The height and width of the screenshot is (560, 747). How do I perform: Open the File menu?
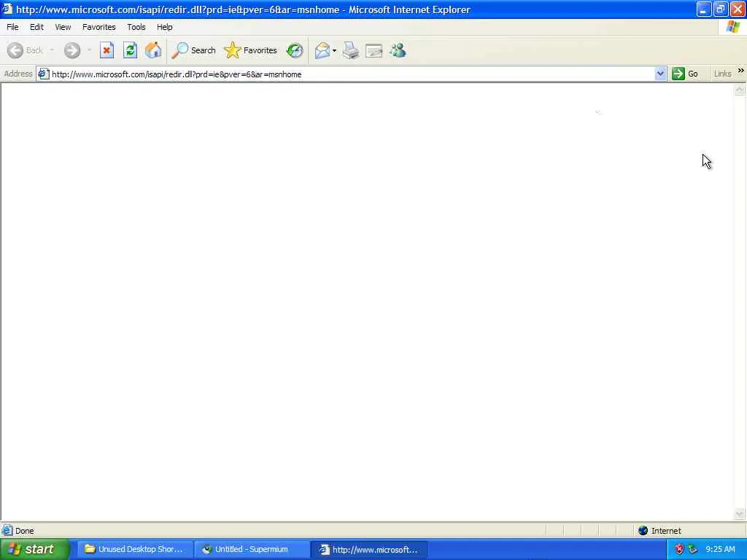coord(12,27)
